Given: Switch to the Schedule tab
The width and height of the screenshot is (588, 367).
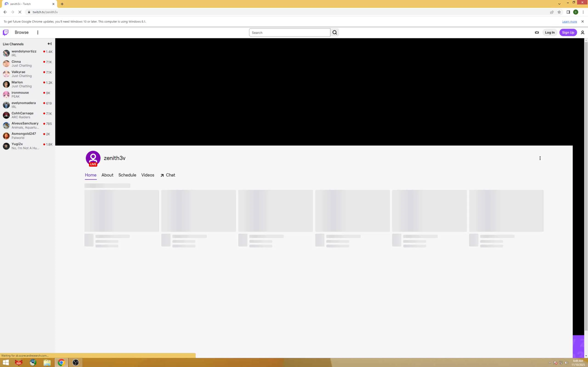Looking at the screenshot, I should click(x=127, y=175).
